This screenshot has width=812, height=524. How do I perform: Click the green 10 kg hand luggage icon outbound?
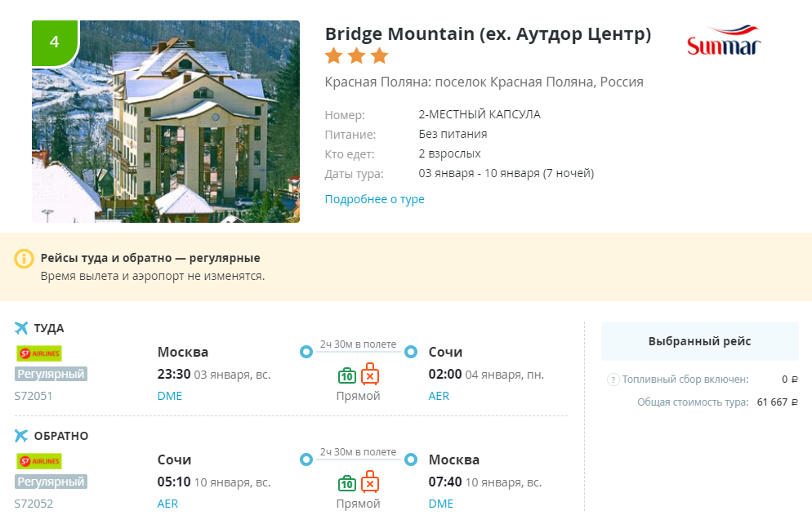point(347,375)
